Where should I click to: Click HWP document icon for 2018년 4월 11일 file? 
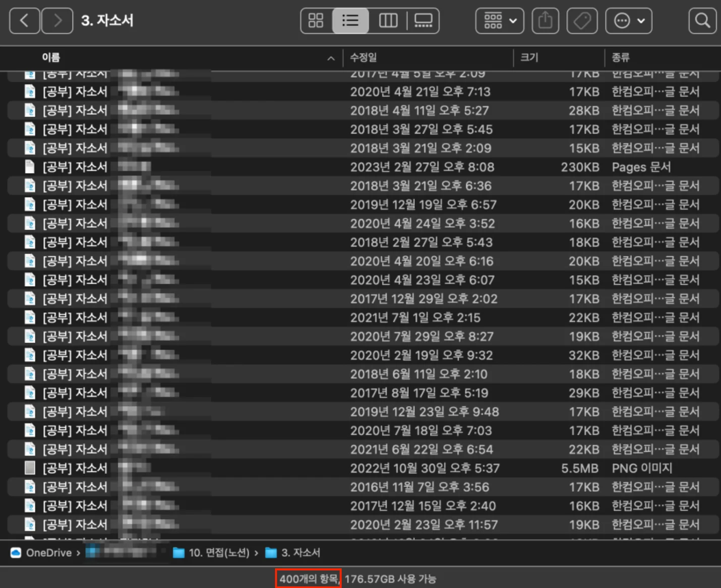[x=30, y=110]
